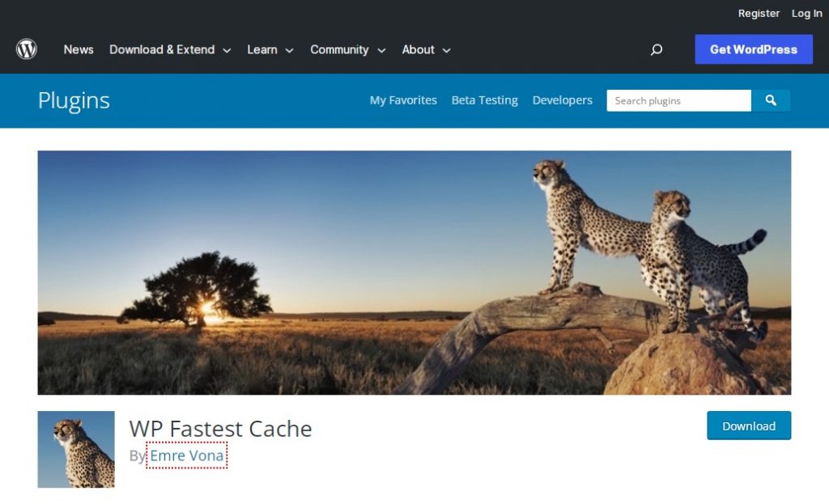The height and width of the screenshot is (504, 829).
Task: Open the site search magnifier icon
Action: 656,49
